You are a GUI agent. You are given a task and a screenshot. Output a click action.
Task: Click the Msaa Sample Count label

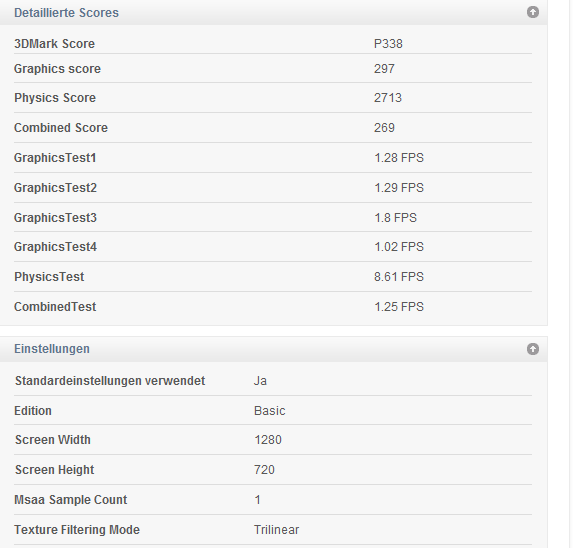71,500
